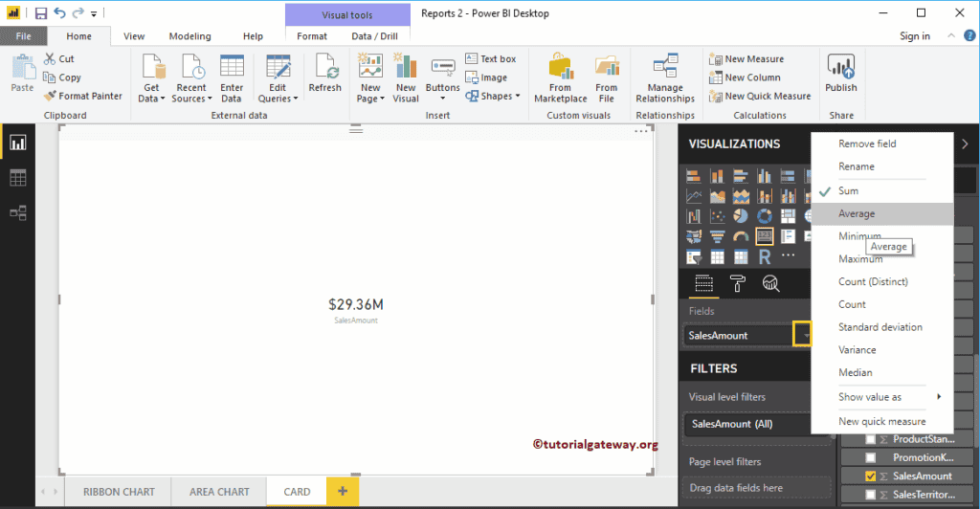Choose Average from the context menu
Image resolution: width=980 pixels, height=509 pixels.
(882, 213)
